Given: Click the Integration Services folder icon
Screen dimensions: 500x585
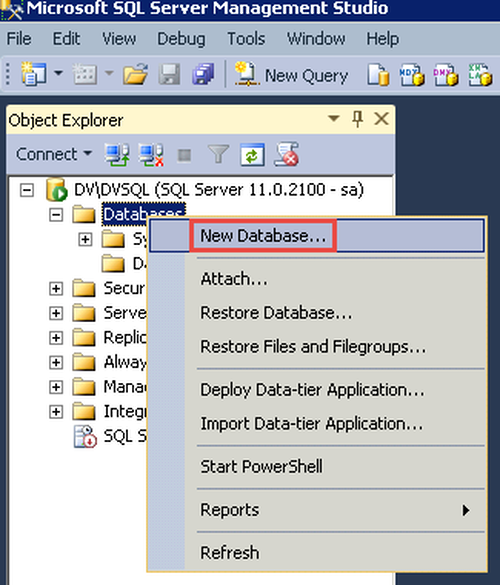Looking at the screenshot, I should click(x=84, y=411).
